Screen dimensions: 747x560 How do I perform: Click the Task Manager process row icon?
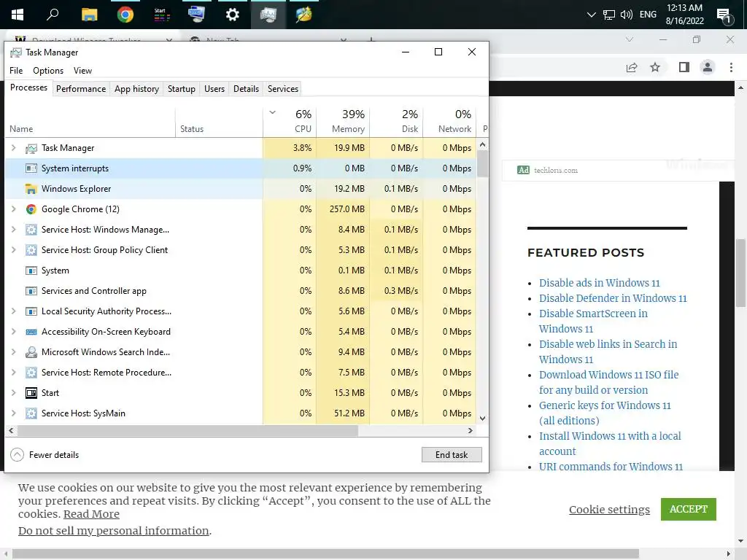click(x=31, y=149)
